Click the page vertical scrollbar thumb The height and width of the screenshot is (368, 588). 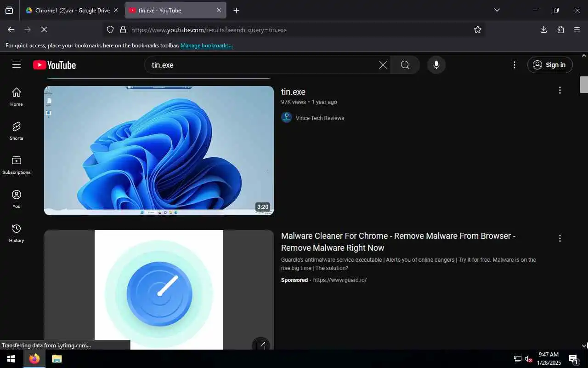click(x=584, y=84)
